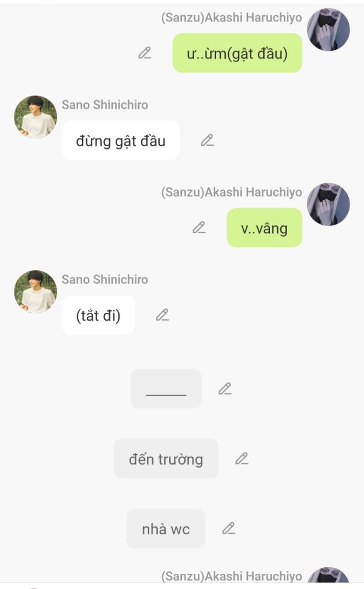The image size is (364, 589).
Task: Tap the green "v..vâng" chat bubble
Action: [x=264, y=228]
